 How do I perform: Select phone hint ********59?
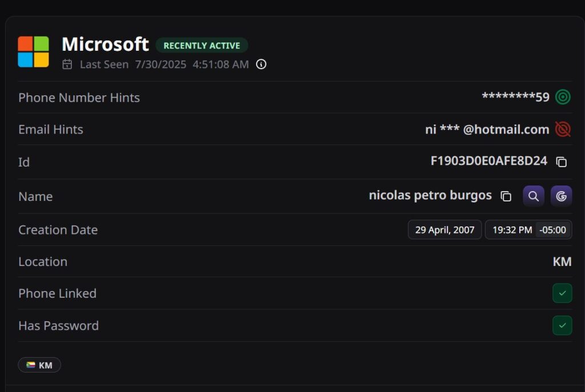516,97
